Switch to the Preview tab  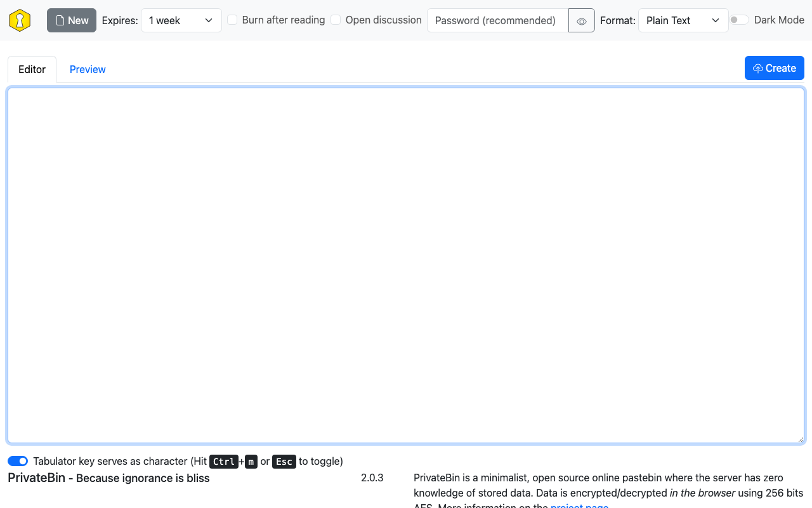tap(87, 69)
